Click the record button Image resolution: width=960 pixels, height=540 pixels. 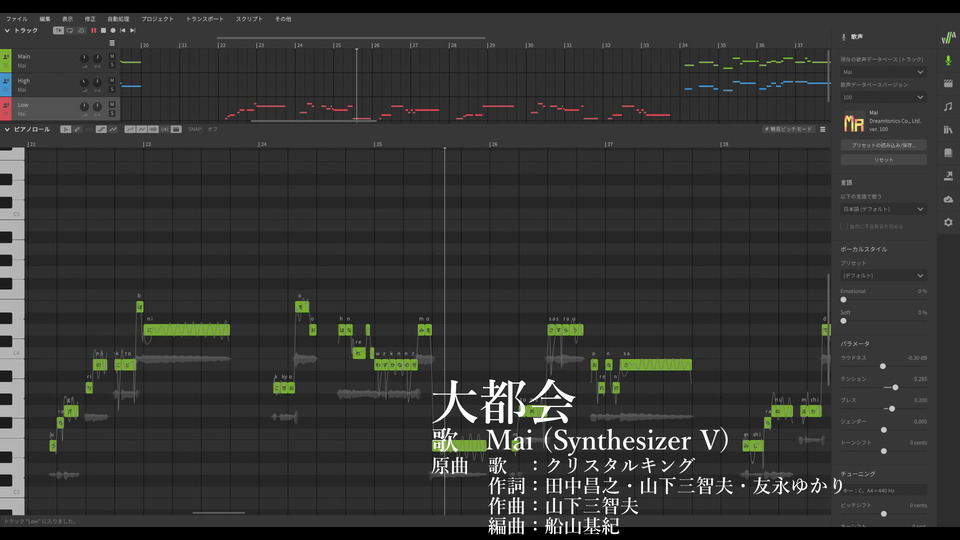coord(113,31)
